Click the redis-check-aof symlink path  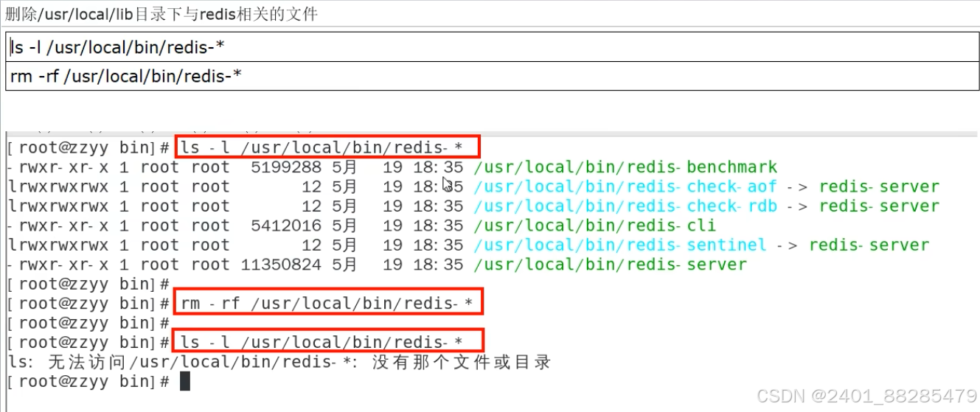(x=625, y=186)
